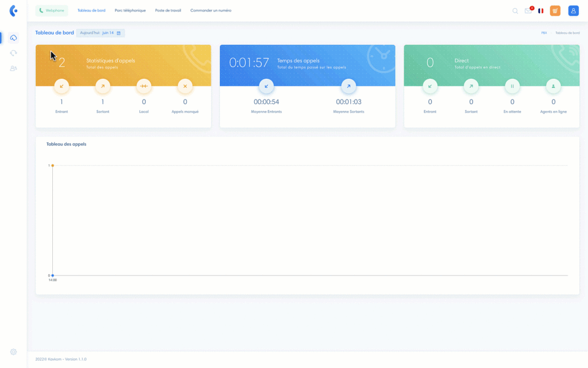Click the 'Agents en ligne' icon
588x368 pixels.
553,86
